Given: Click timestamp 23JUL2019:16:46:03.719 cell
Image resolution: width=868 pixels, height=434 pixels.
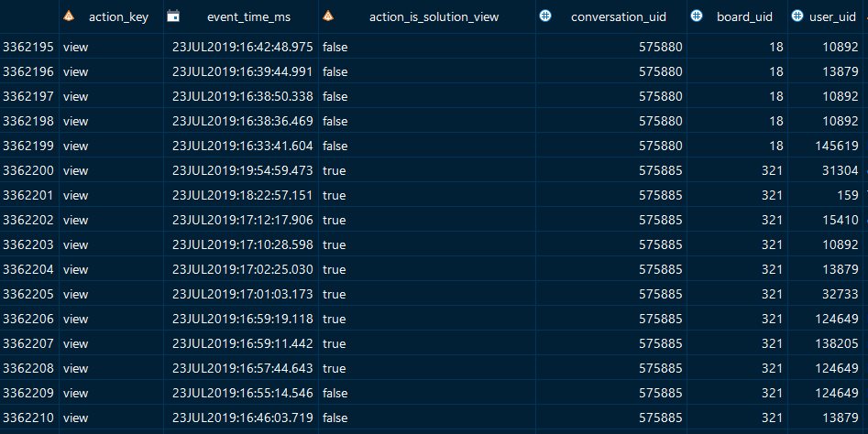Looking at the screenshot, I should coord(242,418).
